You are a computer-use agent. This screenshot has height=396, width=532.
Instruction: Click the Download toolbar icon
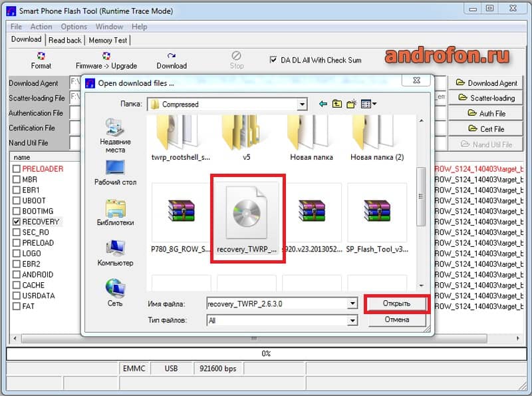click(x=172, y=56)
